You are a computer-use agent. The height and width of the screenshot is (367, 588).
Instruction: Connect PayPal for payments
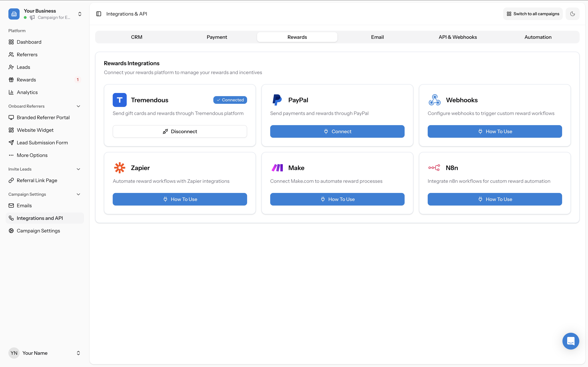point(337,131)
